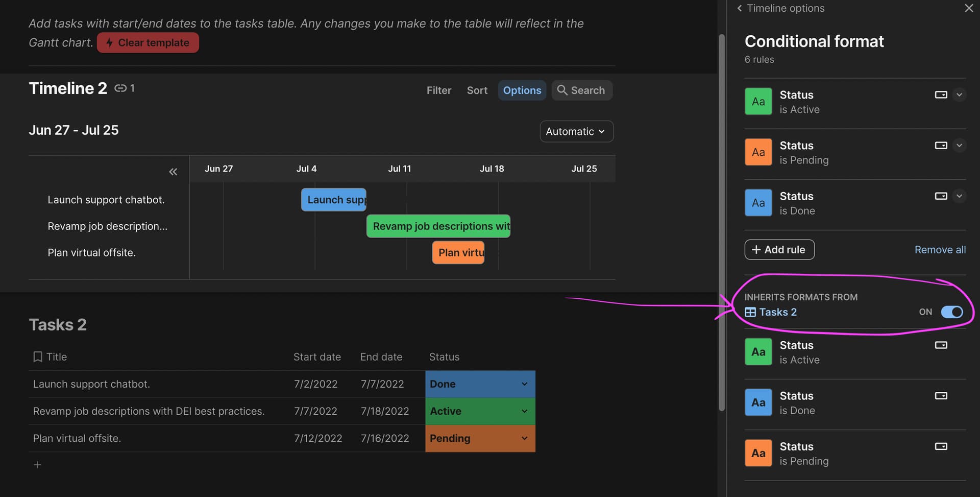Collapse the timeline row labels
Viewport: 980px width, 497px height.
tap(173, 172)
